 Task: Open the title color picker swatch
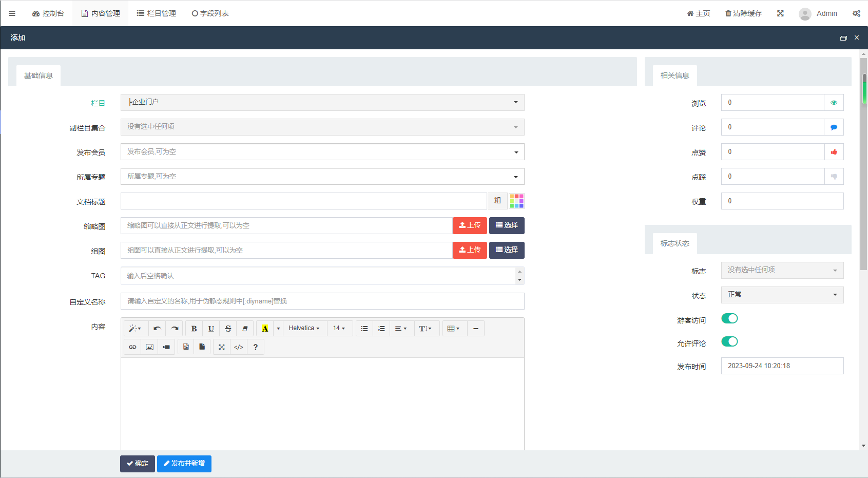point(516,201)
